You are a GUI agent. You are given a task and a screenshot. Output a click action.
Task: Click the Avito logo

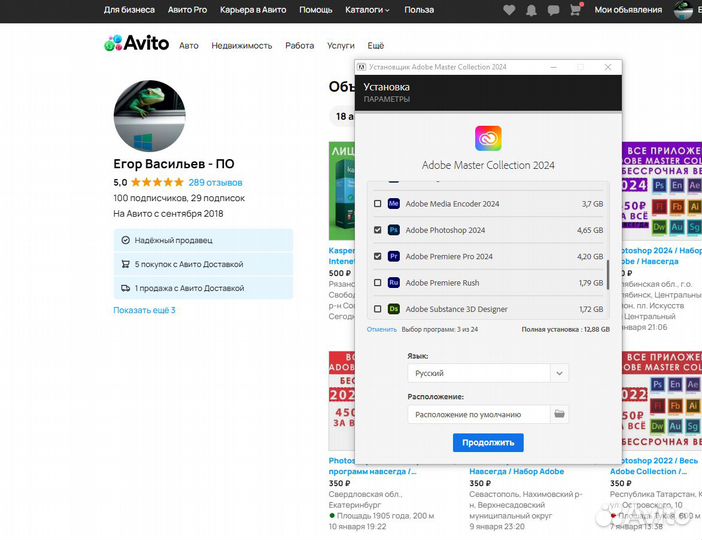coord(136,45)
